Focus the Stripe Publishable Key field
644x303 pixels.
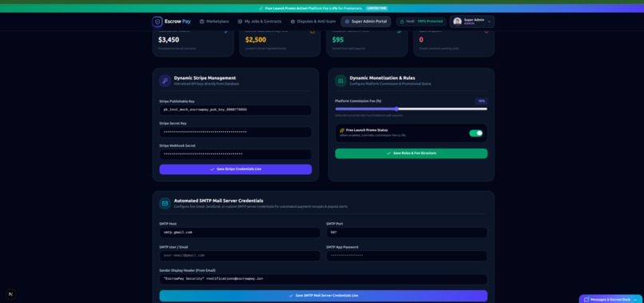coord(236,110)
